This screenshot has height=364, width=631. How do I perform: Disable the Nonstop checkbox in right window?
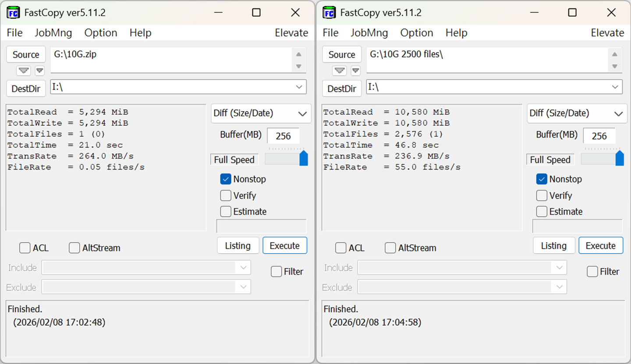point(541,179)
